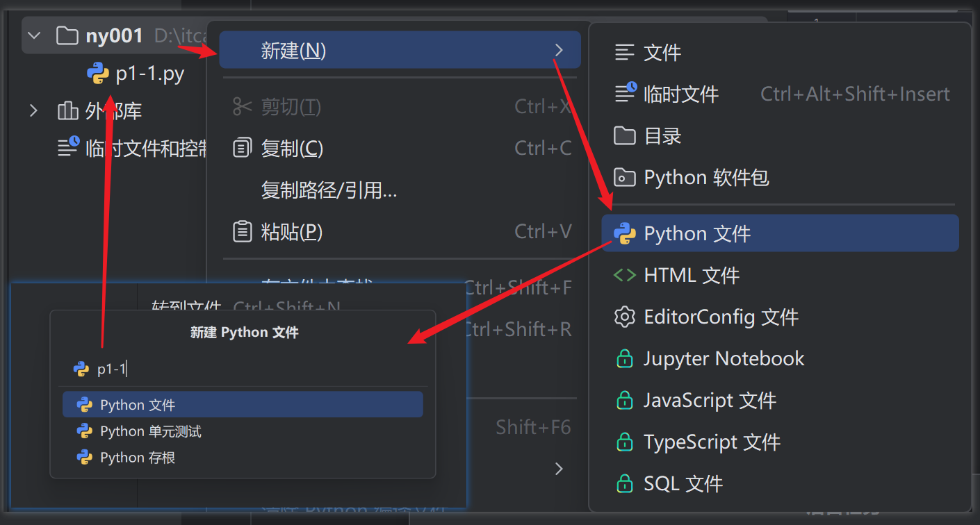Click the external libraries (外部库) icon
This screenshot has height=525, width=980.
(67, 110)
